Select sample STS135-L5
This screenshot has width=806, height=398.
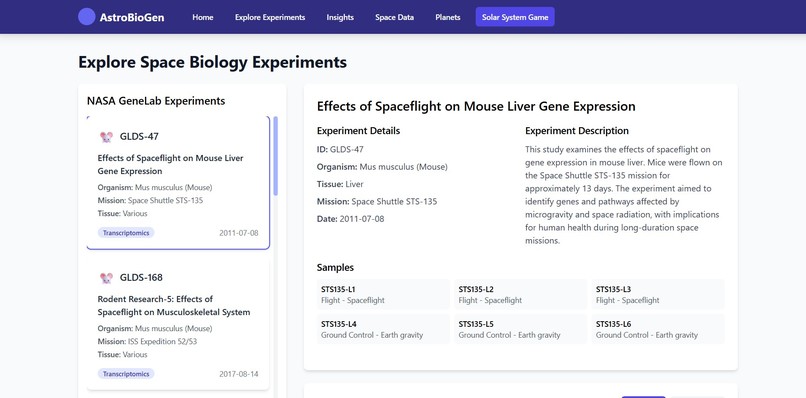pyautogui.click(x=521, y=329)
